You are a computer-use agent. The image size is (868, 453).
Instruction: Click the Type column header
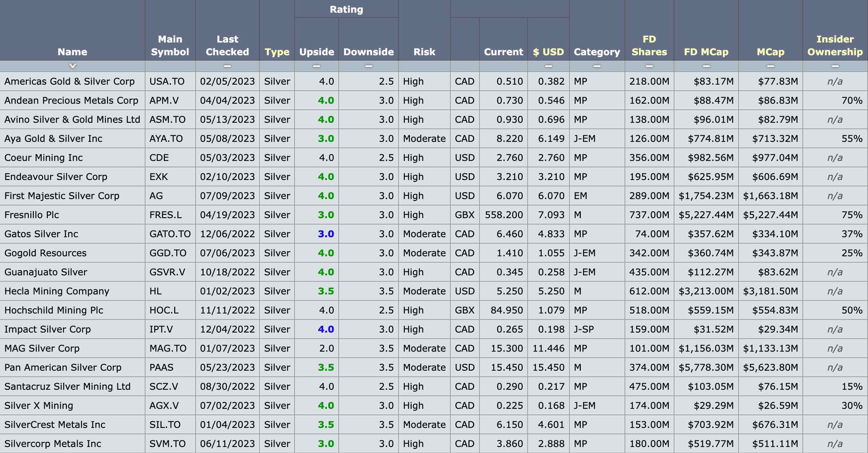point(277,52)
